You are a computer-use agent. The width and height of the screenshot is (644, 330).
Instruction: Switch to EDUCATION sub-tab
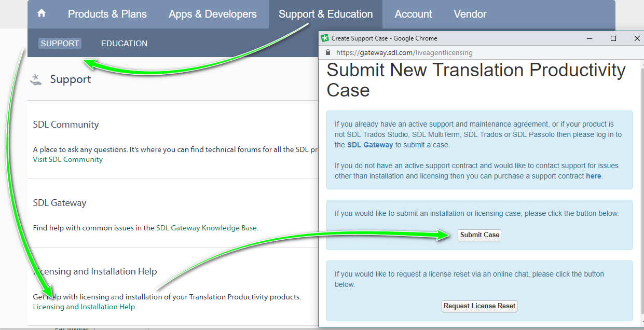click(x=125, y=44)
